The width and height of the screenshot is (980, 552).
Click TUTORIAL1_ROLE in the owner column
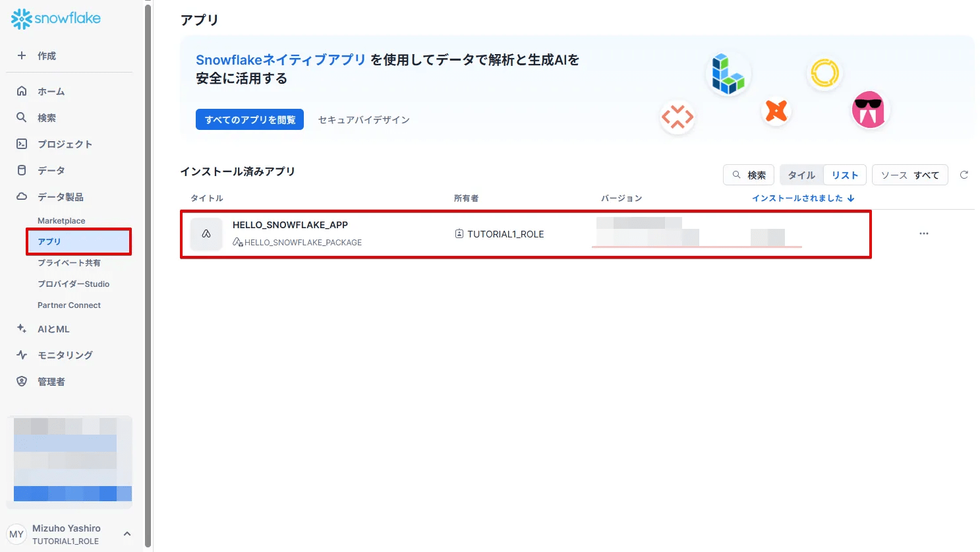tap(505, 233)
